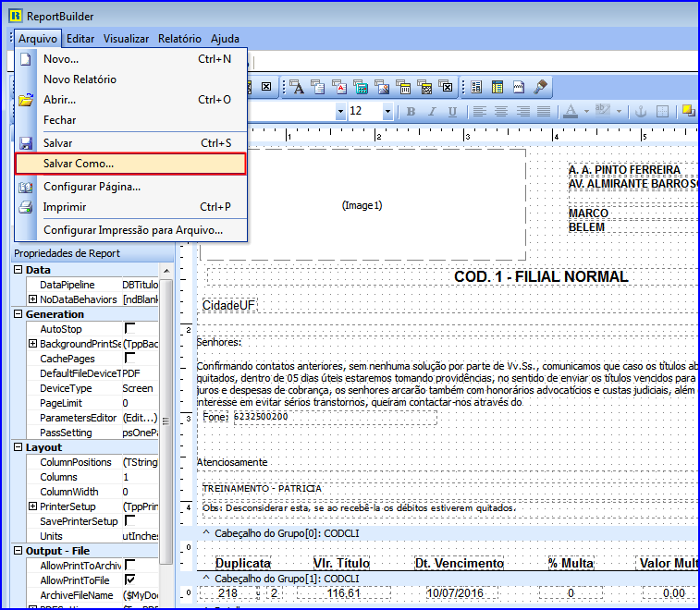This screenshot has height=610, width=700.
Task: Select the DBCalc calculator component tool
Action: (x=361, y=87)
